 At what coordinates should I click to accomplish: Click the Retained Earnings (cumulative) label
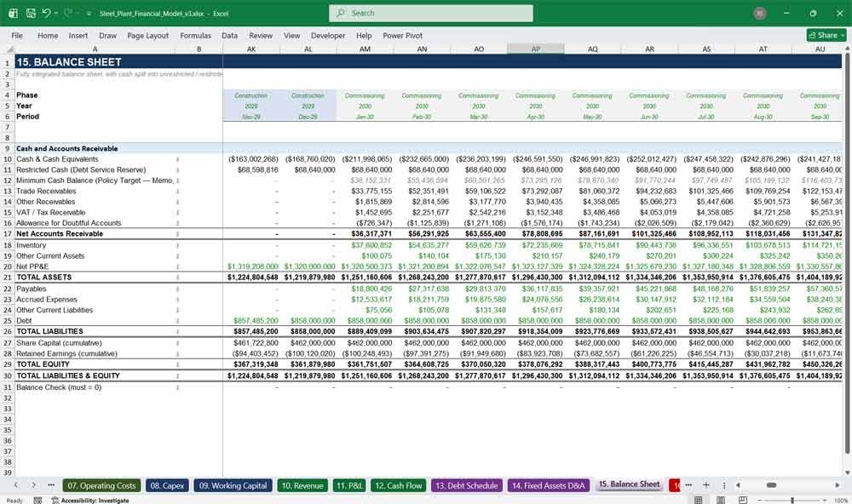pos(66,353)
